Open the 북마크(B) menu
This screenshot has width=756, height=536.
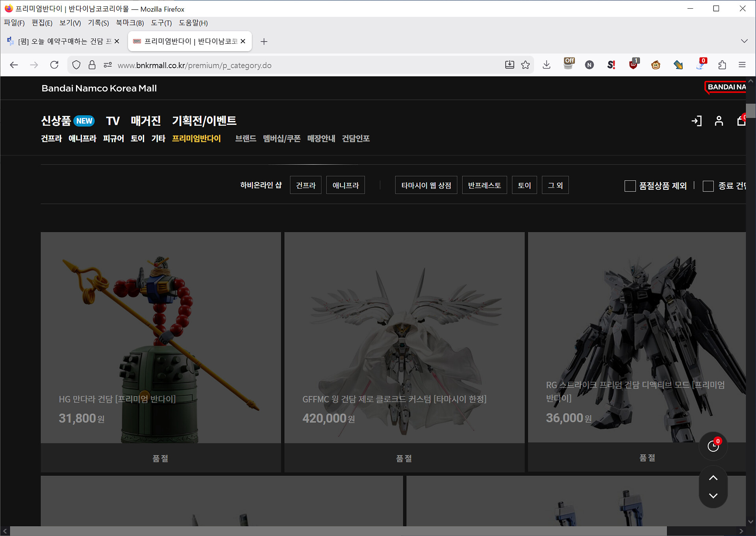[x=130, y=23]
